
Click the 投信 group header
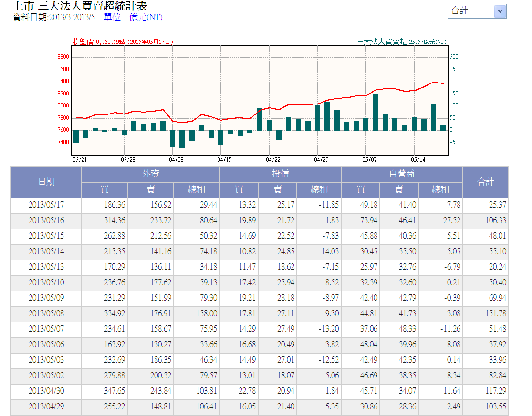pyautogui.click(x=280, y=174)
